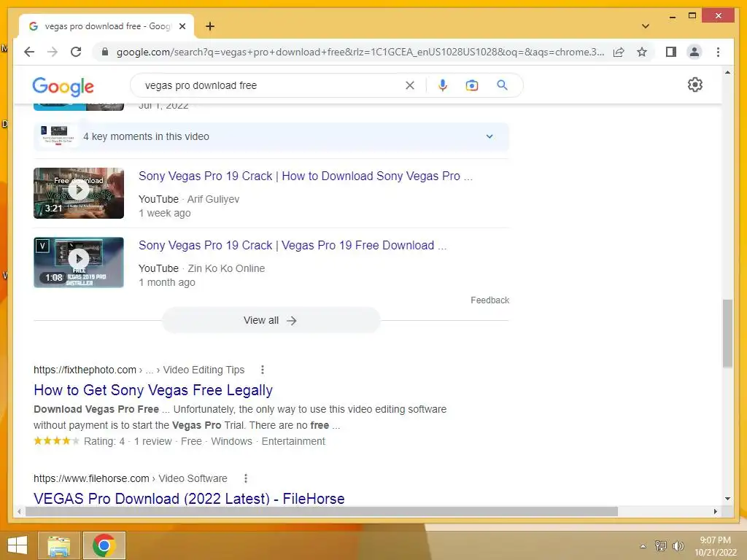Image resolution: width=747 pixels, height=560 pixels.
Task: Open taskbar clock 9:07 PM
Action: (715, 546)
